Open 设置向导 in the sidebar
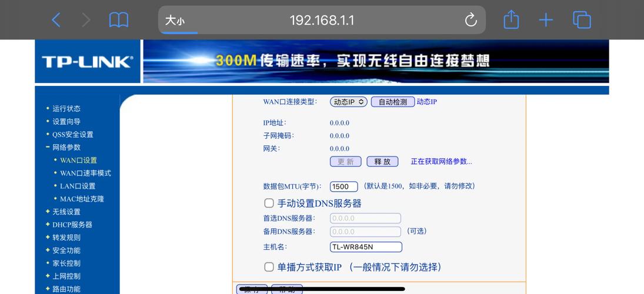 [66, 122]
